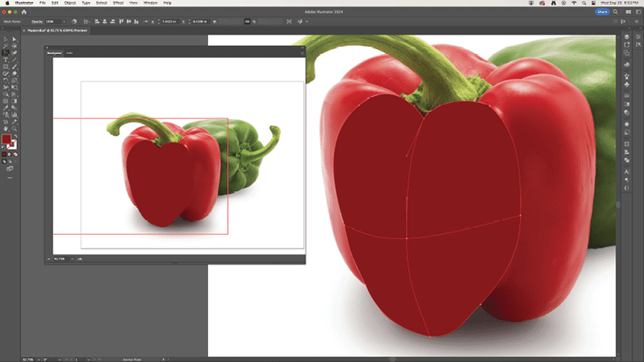Viewport: 644px width, 362px height.
Task: Switch to the Navigator tab
Action: tap(54, 53)
